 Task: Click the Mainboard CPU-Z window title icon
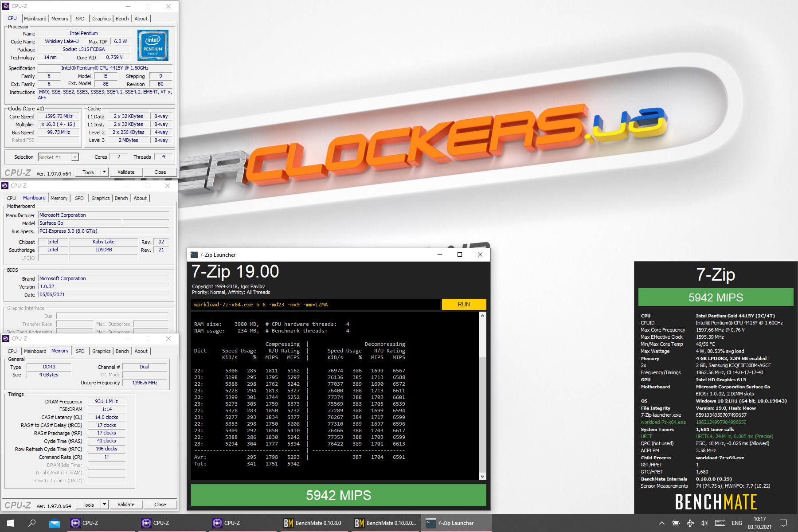tap(5, 186)
